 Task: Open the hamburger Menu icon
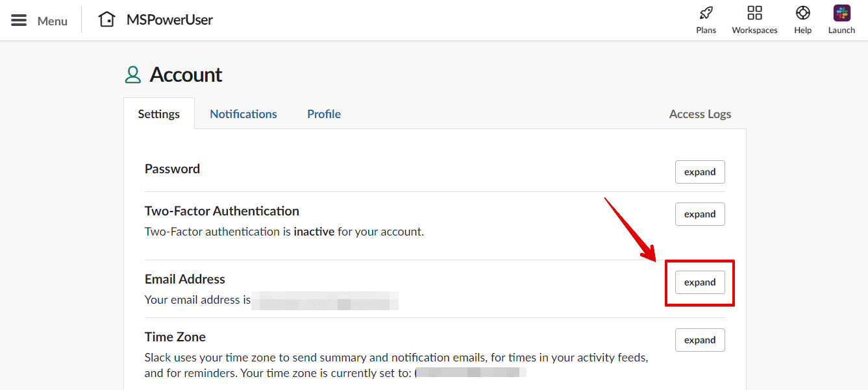(19, 20)
